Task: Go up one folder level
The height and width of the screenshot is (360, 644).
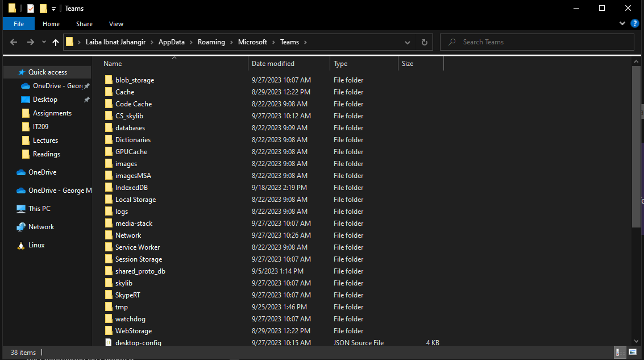Action: pos(56,42)
